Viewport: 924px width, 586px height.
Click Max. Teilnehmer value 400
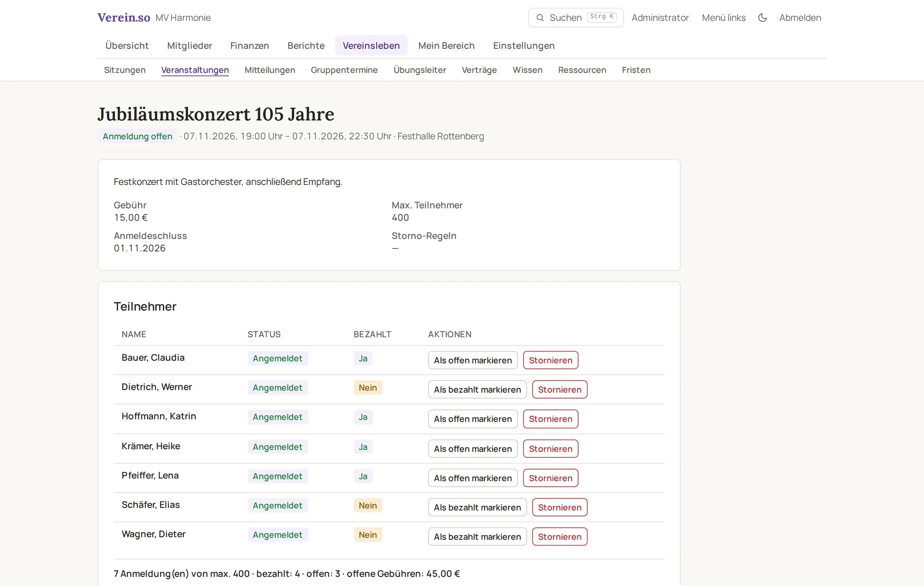(x=400, y=218)
